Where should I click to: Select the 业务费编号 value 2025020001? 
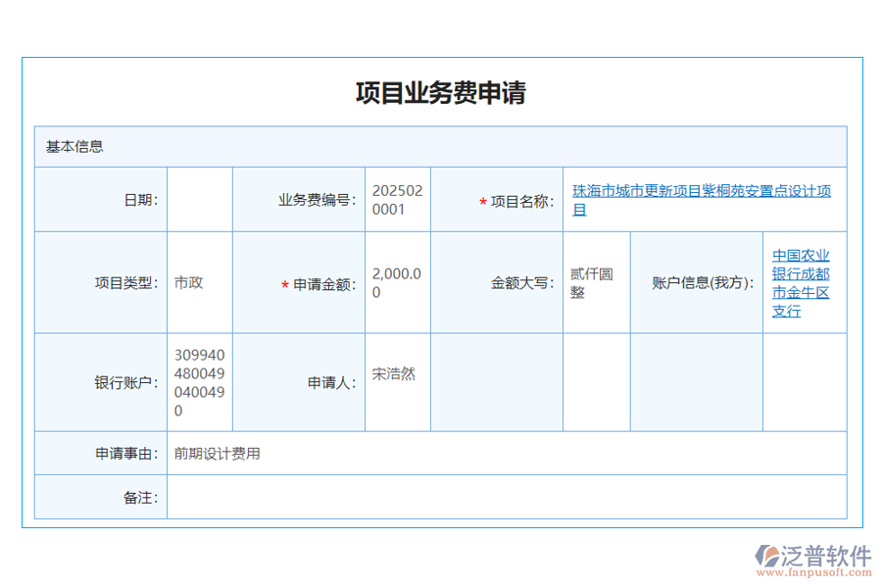396,198
